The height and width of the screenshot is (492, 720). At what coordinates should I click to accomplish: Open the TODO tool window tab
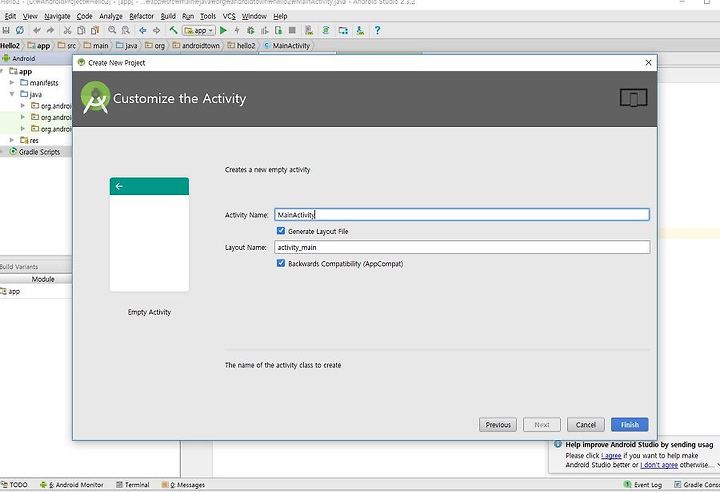coord(14,485)
